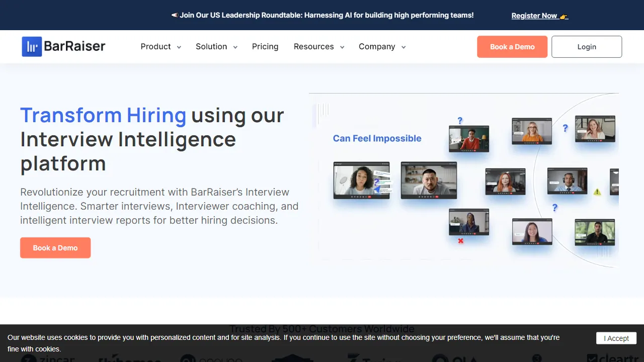Click the Book a Demo button under the hero text
This screenshot has width=644, height=362.
55,248
